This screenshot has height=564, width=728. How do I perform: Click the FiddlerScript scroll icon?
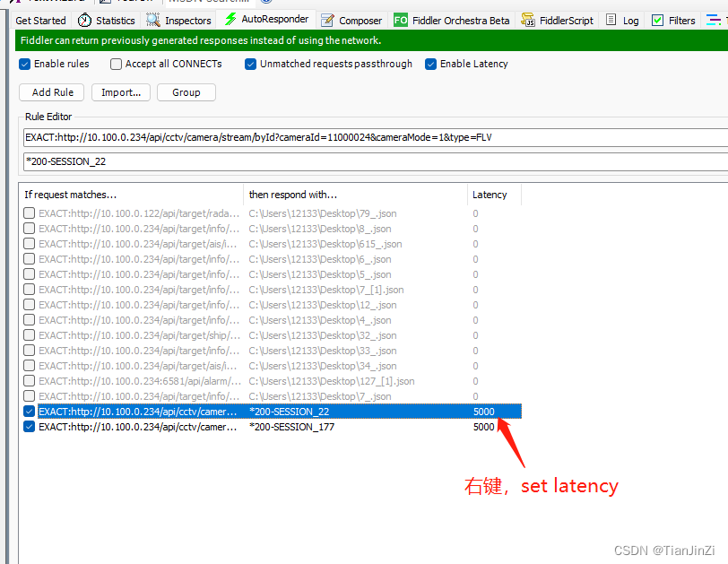[528, 20]
